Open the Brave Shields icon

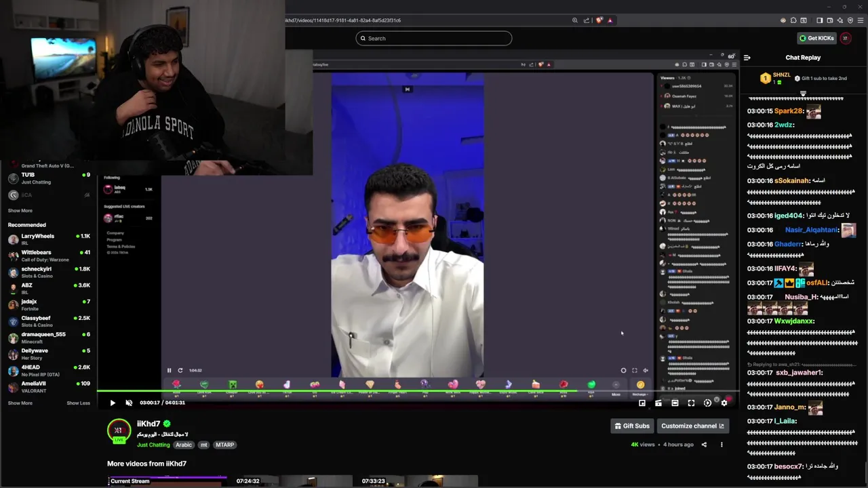(x=599, y=20)
